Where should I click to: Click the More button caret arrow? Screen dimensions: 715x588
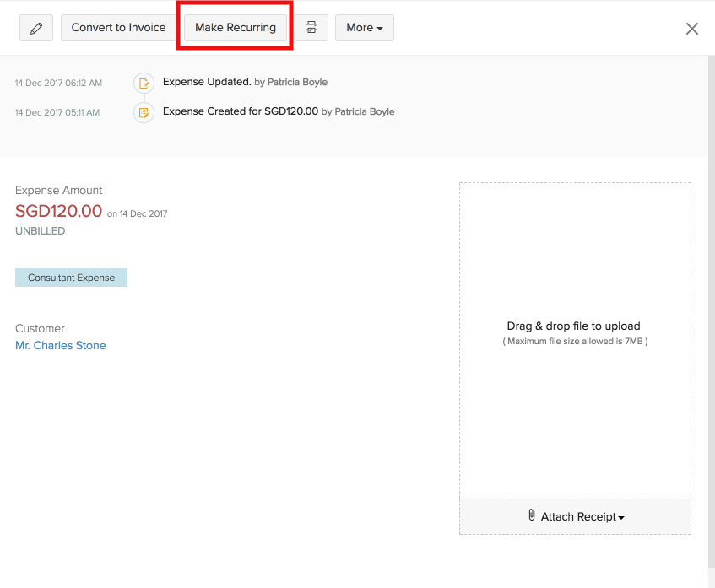pyautogui.click(x=380, y=29)
